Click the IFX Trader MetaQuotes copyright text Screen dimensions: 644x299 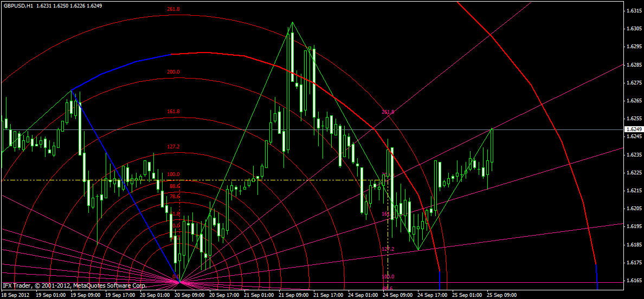pos(74,285)
